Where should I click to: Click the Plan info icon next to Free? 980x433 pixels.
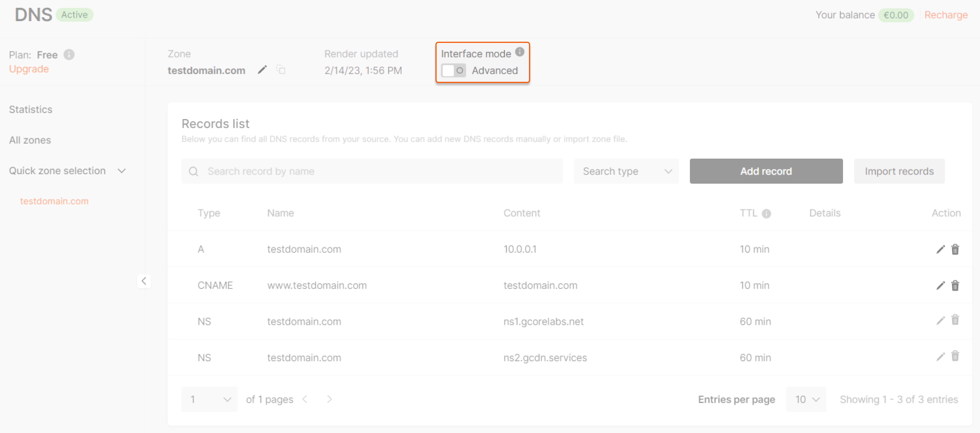click(69, 55)
